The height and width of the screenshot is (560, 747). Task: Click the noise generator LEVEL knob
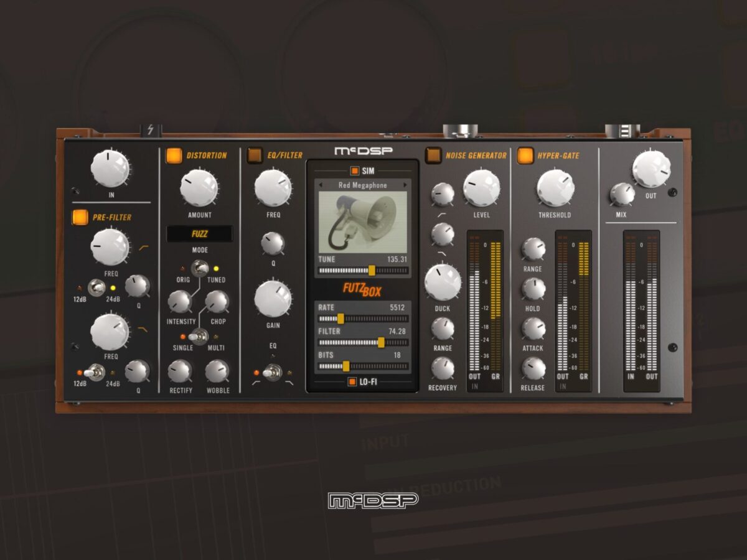(x=482, y=188)
